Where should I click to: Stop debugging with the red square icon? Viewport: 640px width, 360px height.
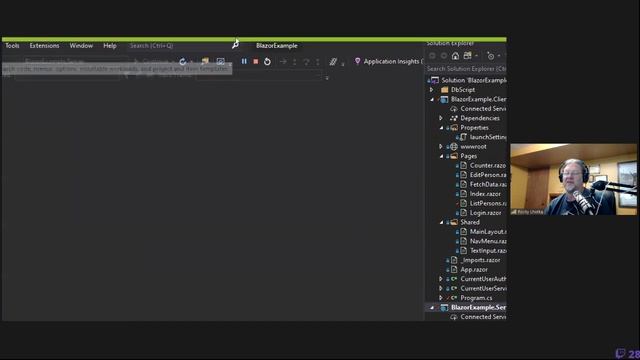[256, 61]
